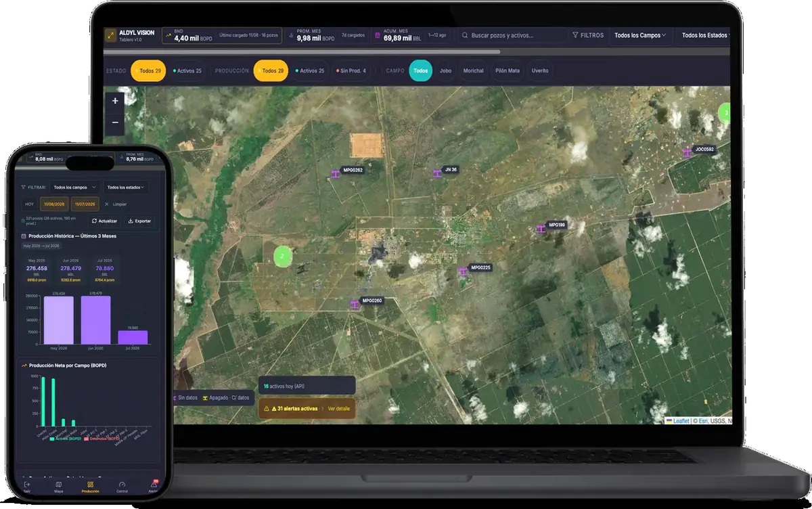Tap the May 2026 276.458 summary card
This screenshot has height=509, width=812.
[x=37, y=269]
